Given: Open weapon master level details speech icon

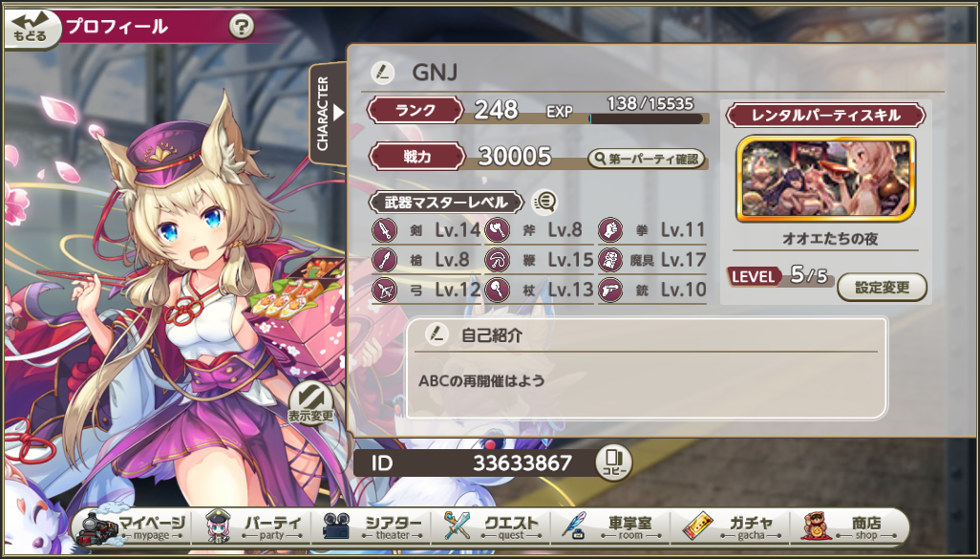Looking at the screenshot, I should pos(544,202).
